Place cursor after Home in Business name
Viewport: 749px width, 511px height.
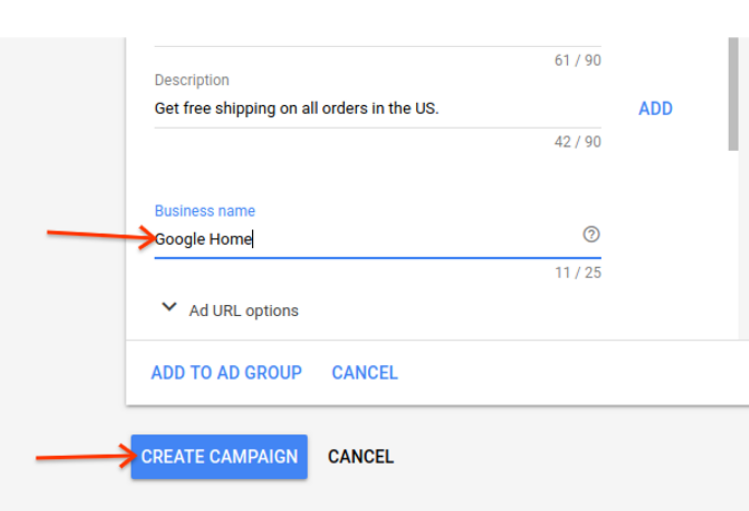pyautogui.click(x=253, y=240)
